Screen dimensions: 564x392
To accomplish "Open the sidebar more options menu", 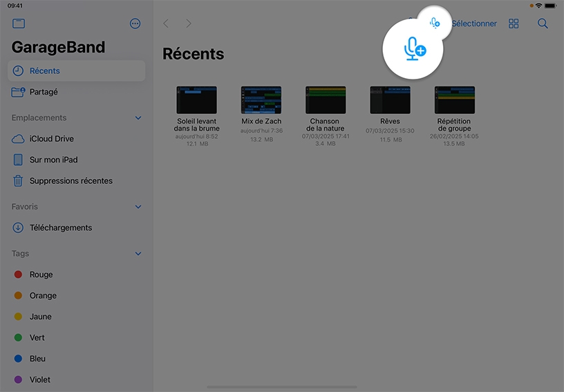I will [x=135, y=24].
